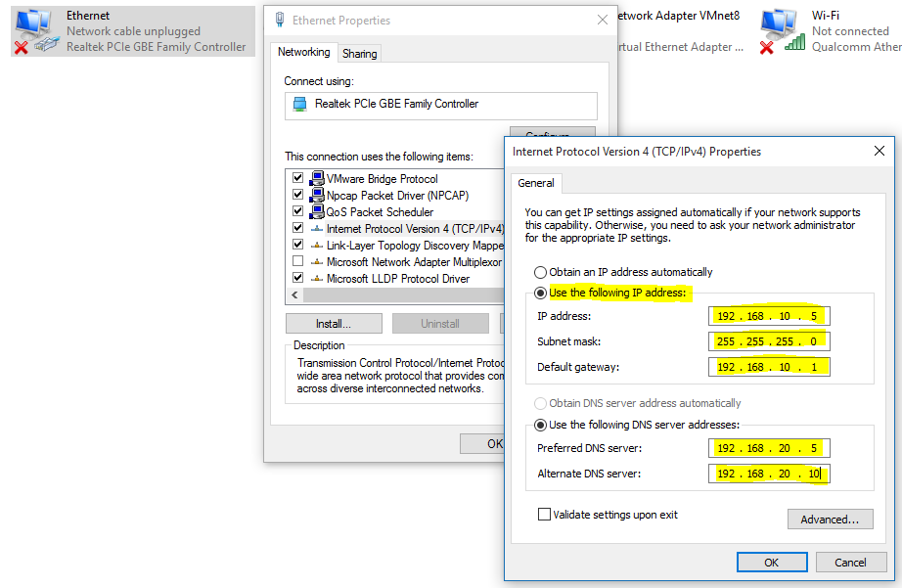Uncheck the VMware Bridge Protocol checkbox
This screenshot has height=588, width=902.
[x=297, y=179]
